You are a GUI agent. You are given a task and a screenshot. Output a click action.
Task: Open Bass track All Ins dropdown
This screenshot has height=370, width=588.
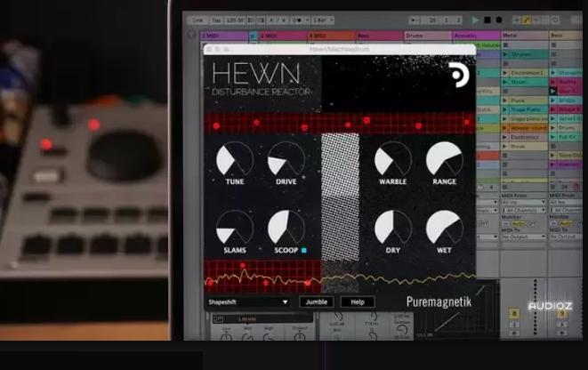566,203
